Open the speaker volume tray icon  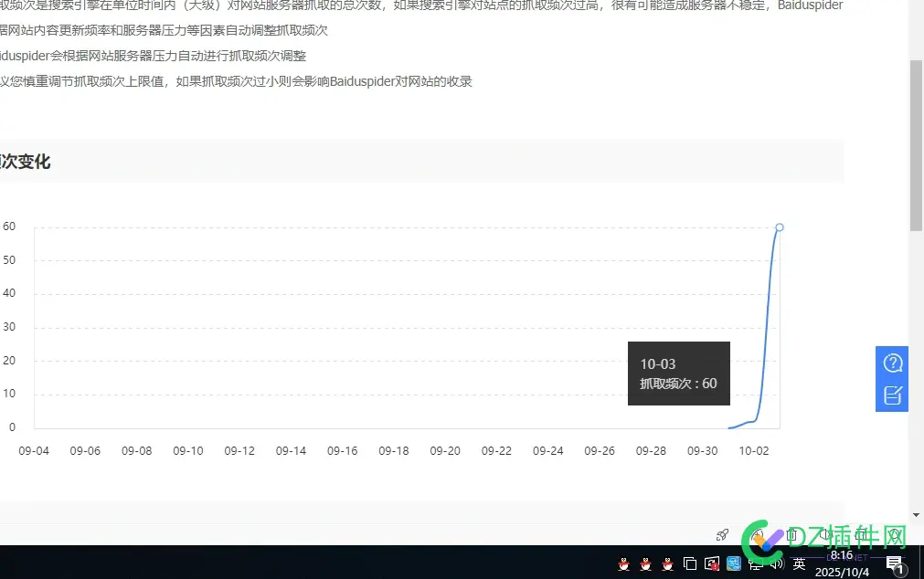pos(775,563)
